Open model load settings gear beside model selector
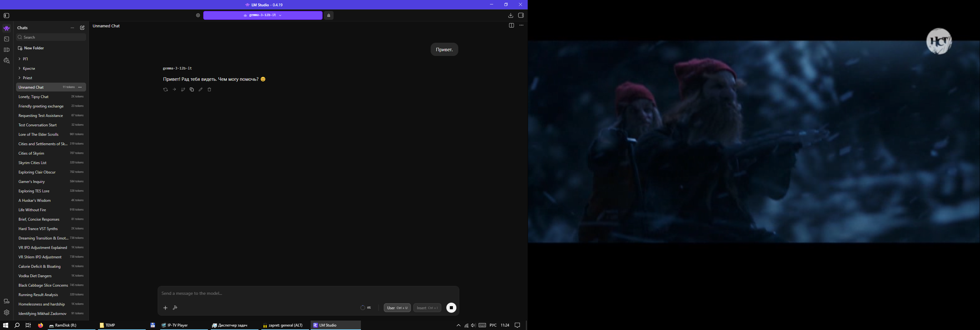The height and width of the screenshot is (330, 980). 198,16
